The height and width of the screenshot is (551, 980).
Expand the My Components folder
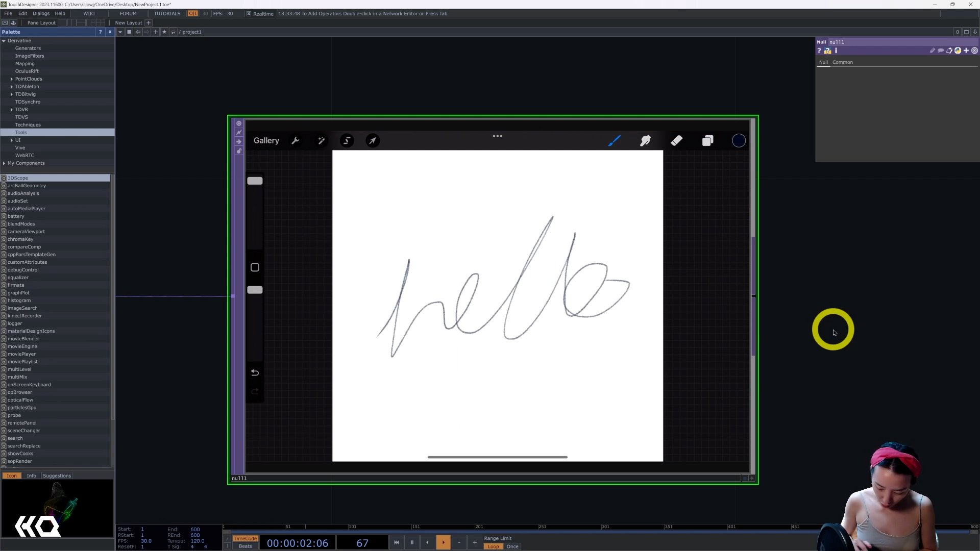[x=4, y=163]
